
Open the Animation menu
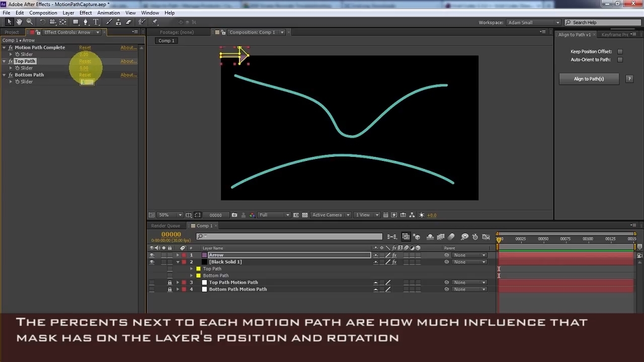pos(109,13)
